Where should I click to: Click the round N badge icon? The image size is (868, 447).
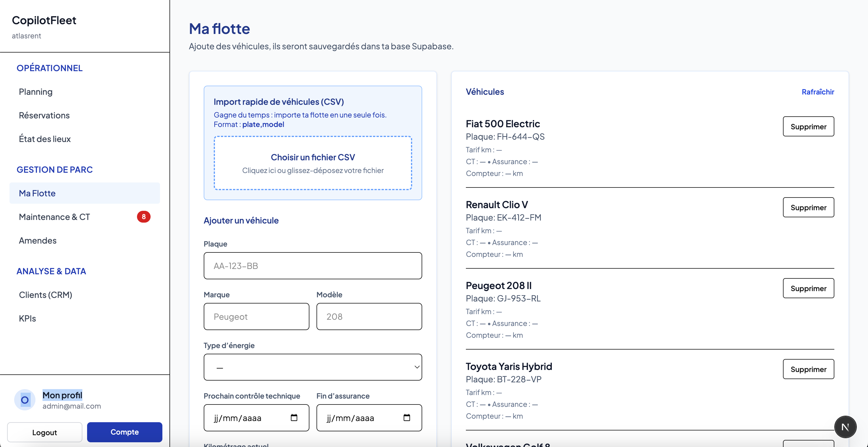pos(845,427)
